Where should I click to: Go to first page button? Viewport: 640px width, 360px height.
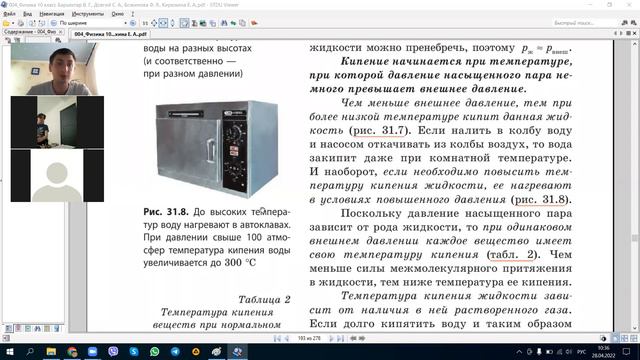tap(277, 338)
